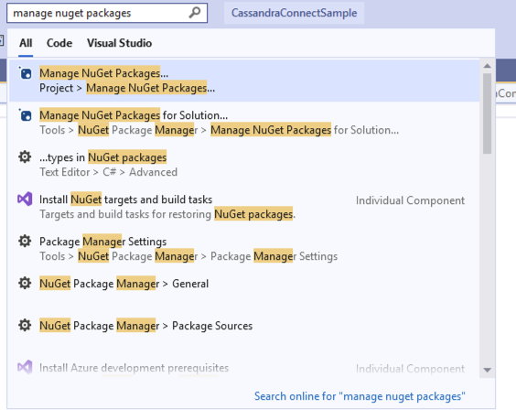Click gear icon beside Package Sources
Screen dimensions: 516x420
(x=25, y=325)
